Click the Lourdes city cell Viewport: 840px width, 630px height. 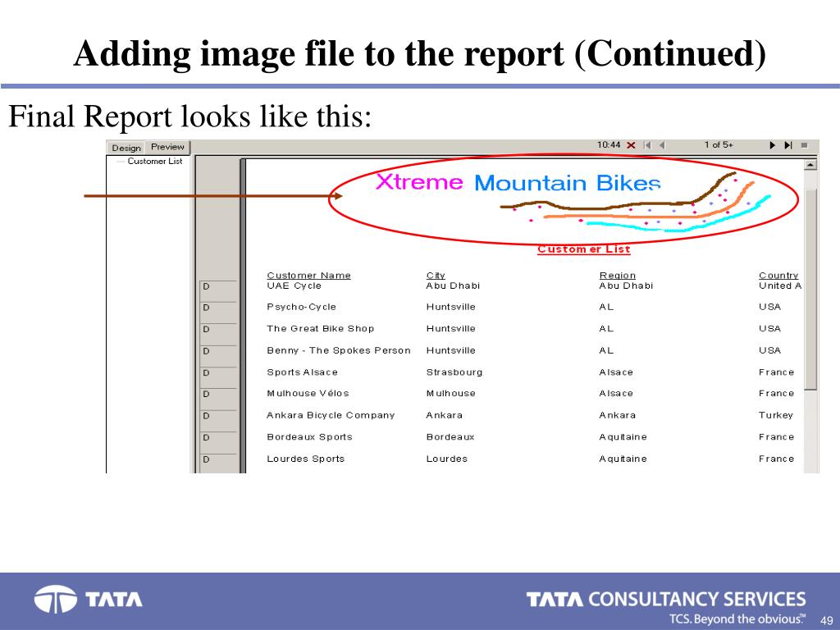tap(447, 459)
